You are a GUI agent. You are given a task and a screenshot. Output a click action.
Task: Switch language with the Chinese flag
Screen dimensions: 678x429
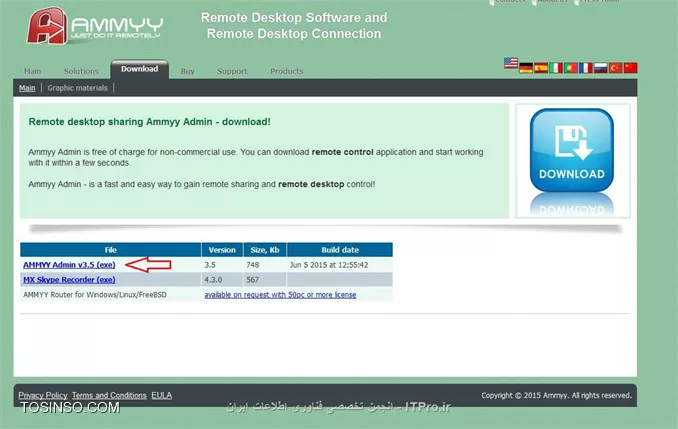[630, 68]
